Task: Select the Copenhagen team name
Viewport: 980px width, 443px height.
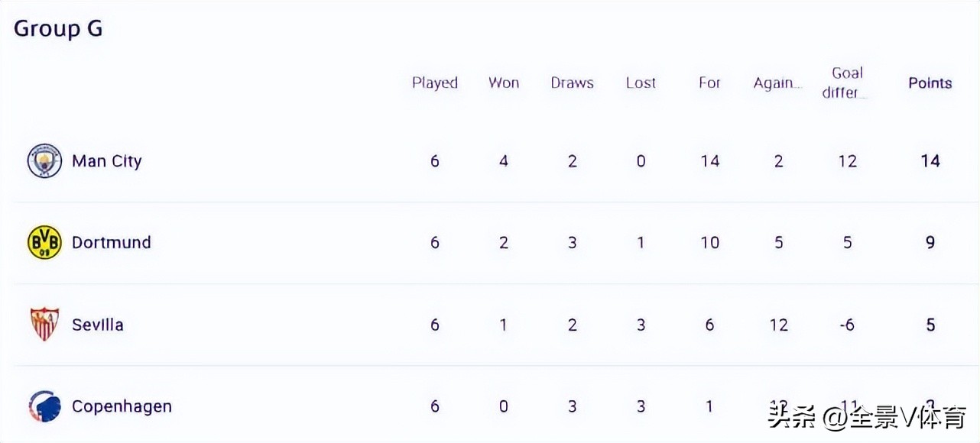Action: pyautogui.click(x=122, y=406)
